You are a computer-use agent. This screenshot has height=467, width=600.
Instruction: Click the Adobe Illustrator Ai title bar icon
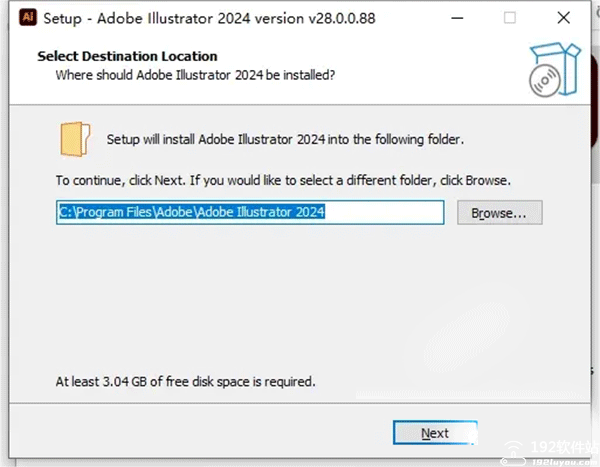click(x=28, y=18)
